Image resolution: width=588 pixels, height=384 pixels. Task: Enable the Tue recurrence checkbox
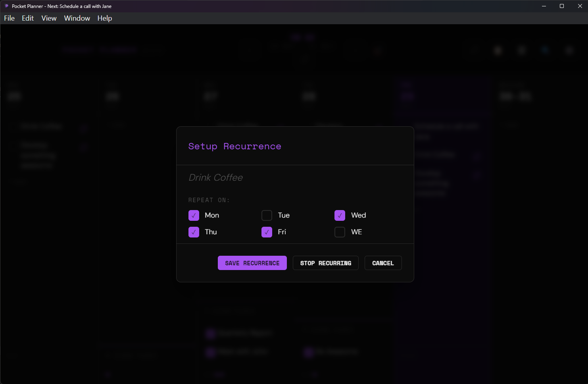tap(267, 215)
